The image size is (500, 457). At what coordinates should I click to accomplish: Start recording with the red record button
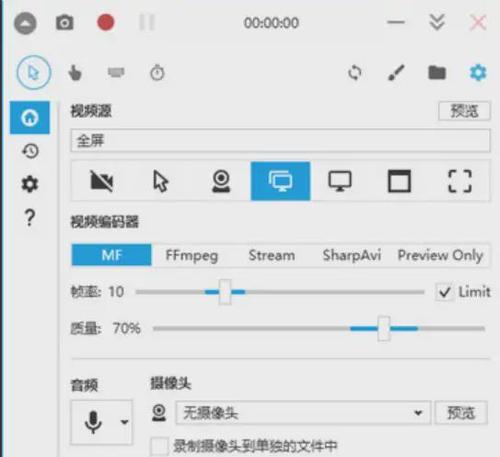click(x=106, y=23)
